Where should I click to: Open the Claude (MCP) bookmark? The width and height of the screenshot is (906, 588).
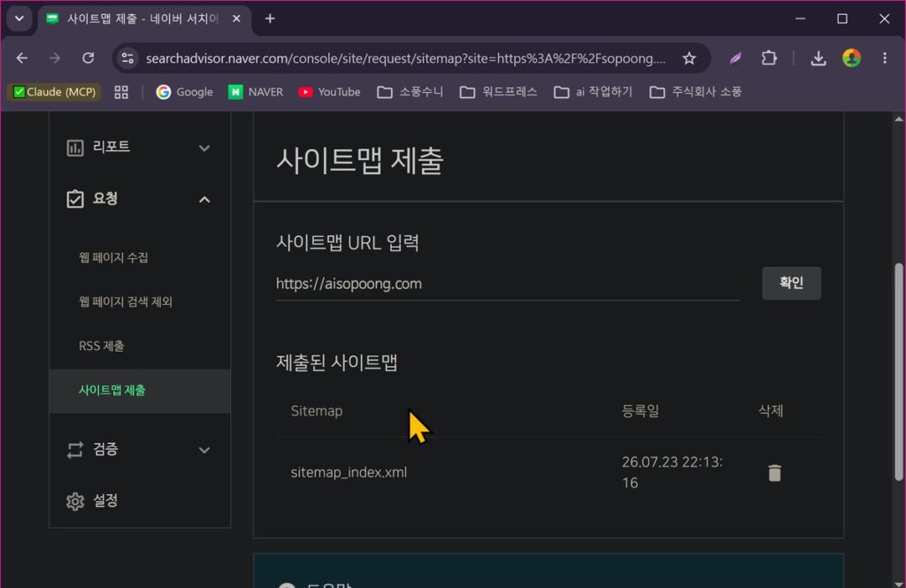tap(55, 92)
